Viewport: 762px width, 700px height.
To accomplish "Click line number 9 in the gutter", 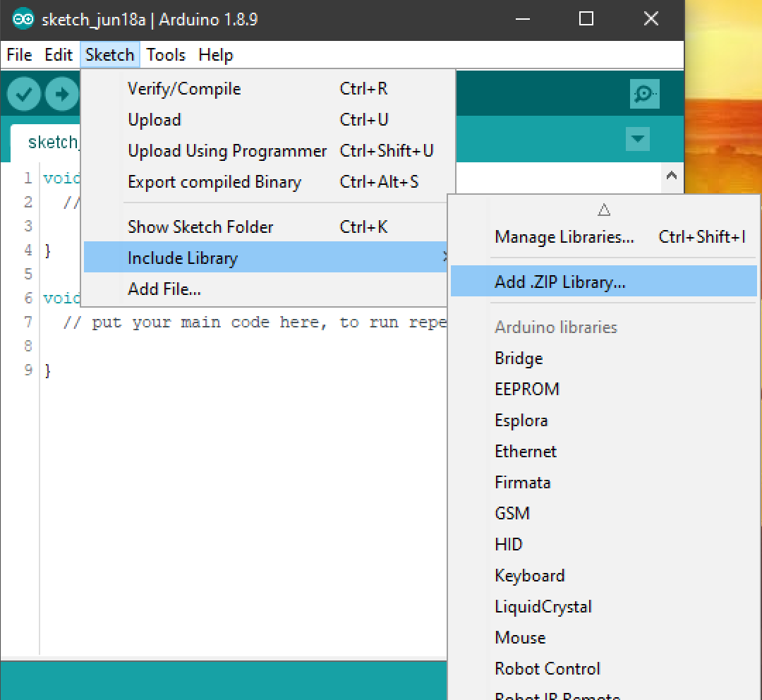I will point(28,370).
